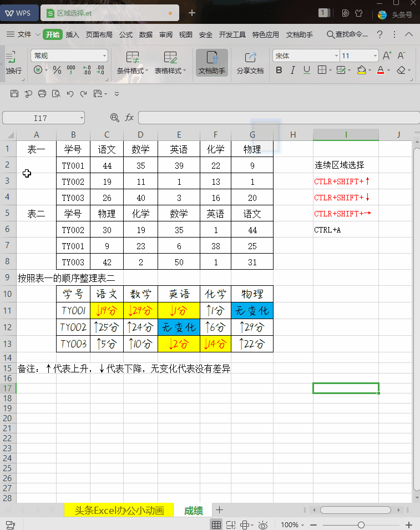Open the Review (审阅) tab
This screenshot has width=420, height=530.
coord(166,34)
